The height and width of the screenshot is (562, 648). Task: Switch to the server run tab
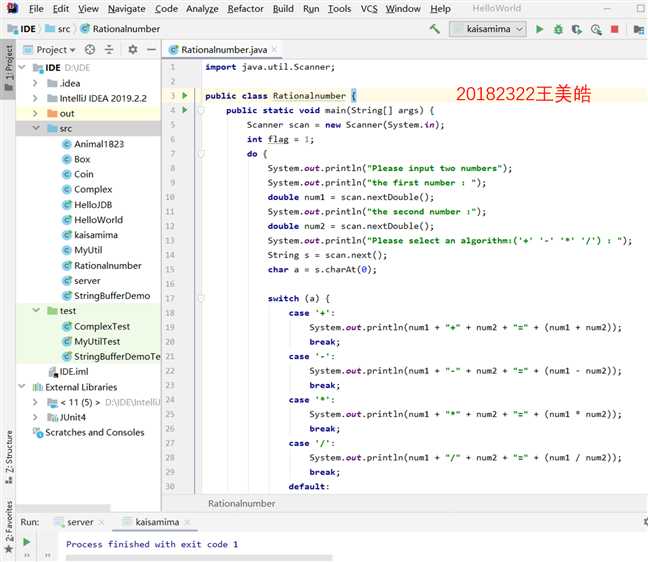80,522
